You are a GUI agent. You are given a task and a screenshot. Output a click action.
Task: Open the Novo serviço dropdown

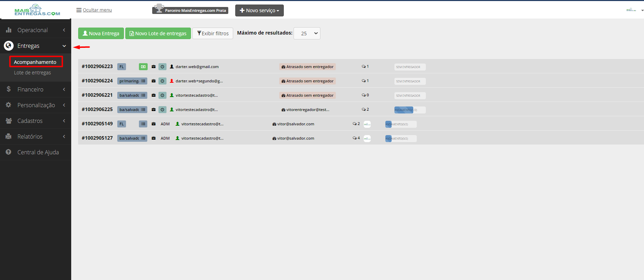tap(259, 10)
